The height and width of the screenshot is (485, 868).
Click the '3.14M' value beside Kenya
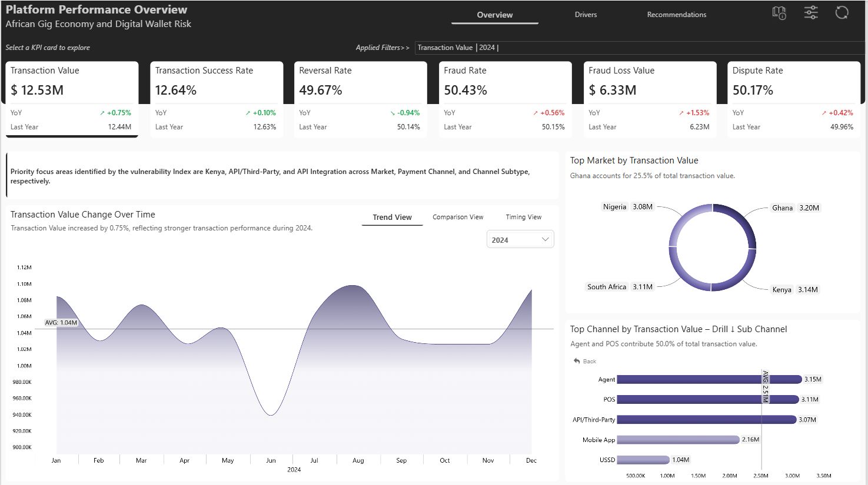click(808, 290)
